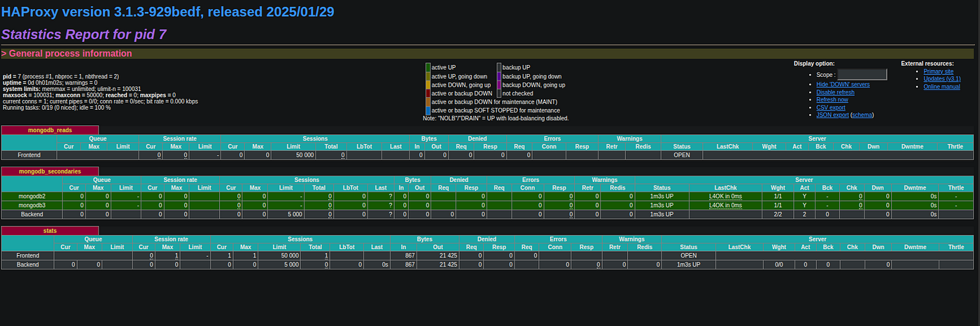
Task: Click Warnings column header in stats table
Action: (631, 239)
